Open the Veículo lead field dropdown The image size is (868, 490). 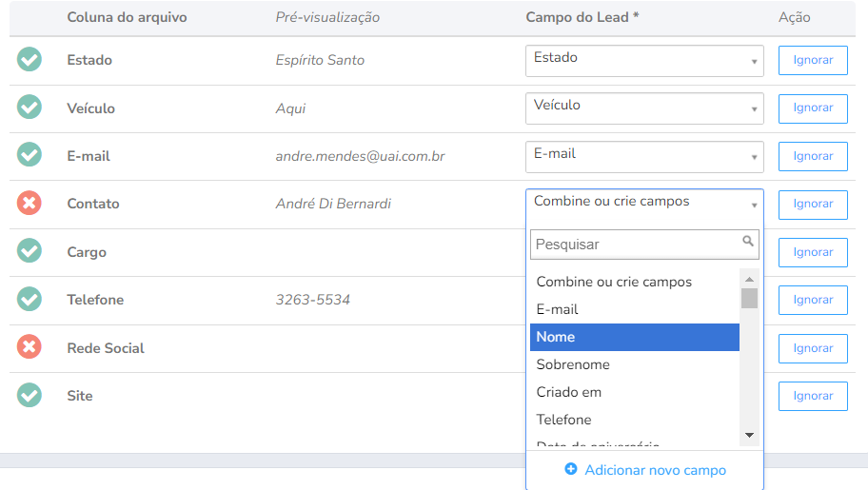644,108
